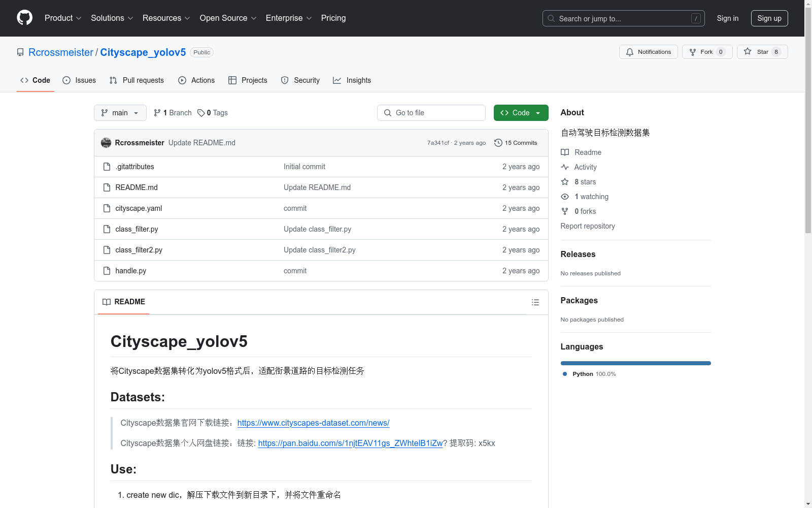Image resolution: width=812 pixels, height=508 pixels.
Task: Click the file icon next to handle.py
Action: point(107,271)
